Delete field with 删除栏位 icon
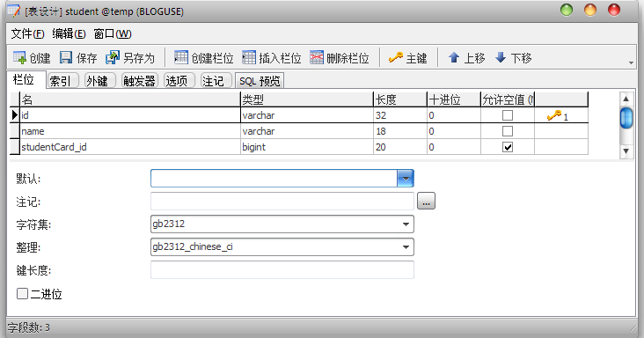 [x=316, y=57]
